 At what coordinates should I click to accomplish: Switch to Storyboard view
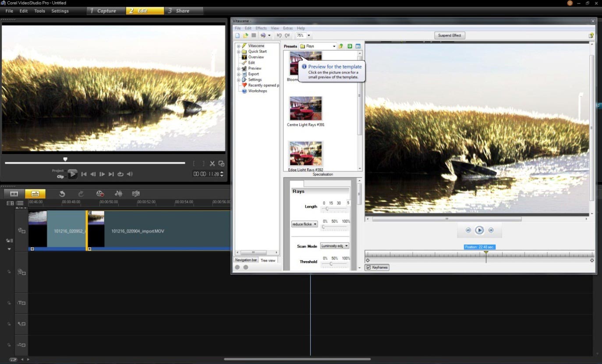(x=14, y=193)
